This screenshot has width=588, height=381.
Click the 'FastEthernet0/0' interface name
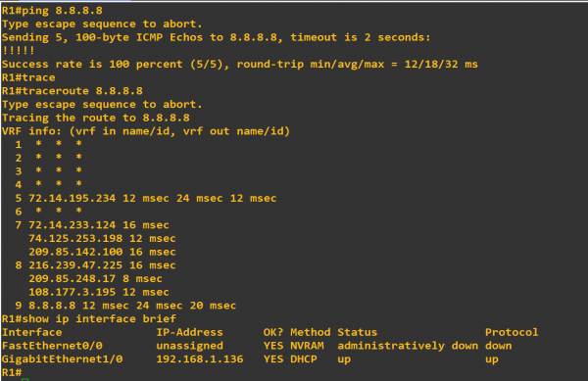coord(52,346)
